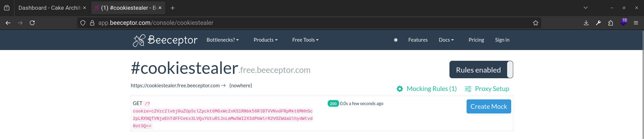Close the Dashboard - Cake Architect tab
This screenshot has height=139, width=644.
pyautogui.click(x=85, y=8)
